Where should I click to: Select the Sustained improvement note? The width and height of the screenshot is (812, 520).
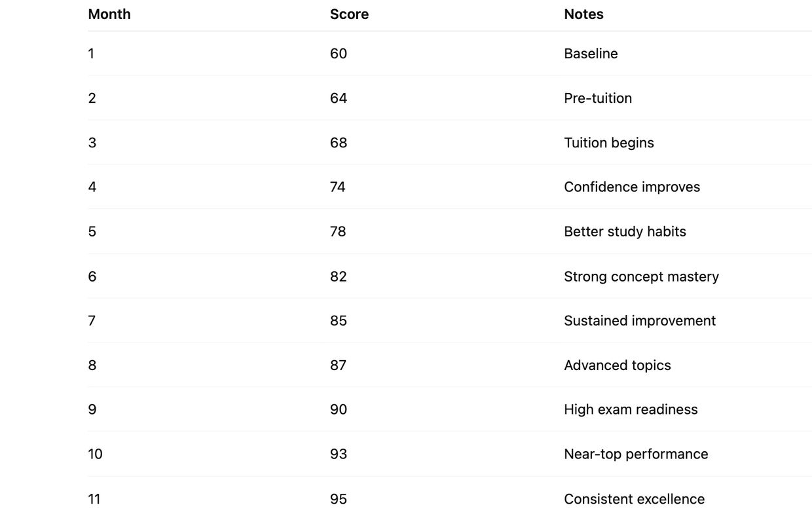click(640, 321)
